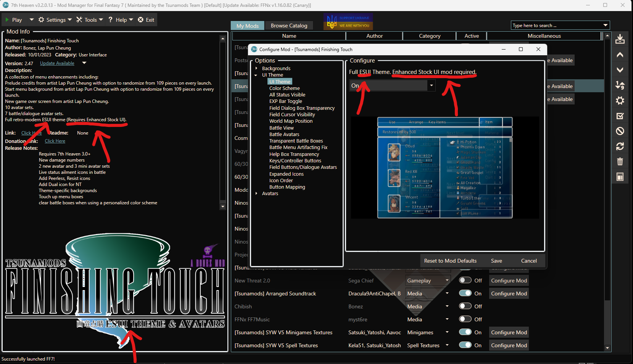633x364 pixels.
Task: Collapse the UI Theme options tree node
Action: click(x=256, y=75)
